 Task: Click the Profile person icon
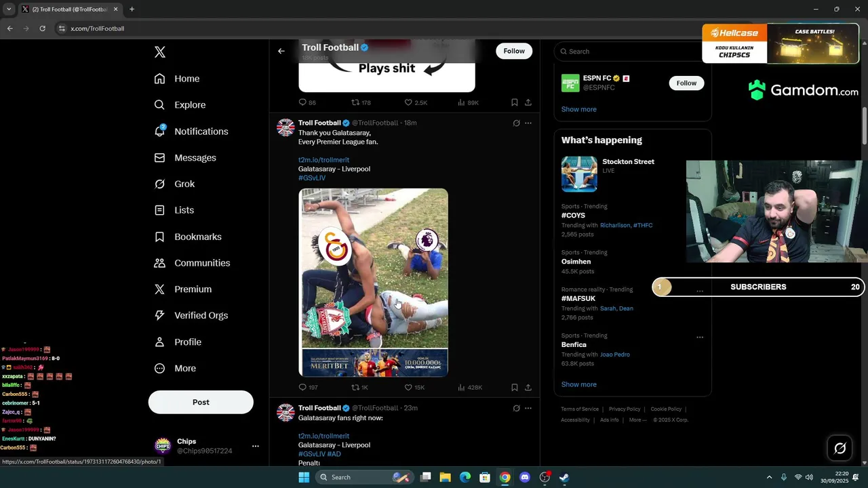point(160,342)
